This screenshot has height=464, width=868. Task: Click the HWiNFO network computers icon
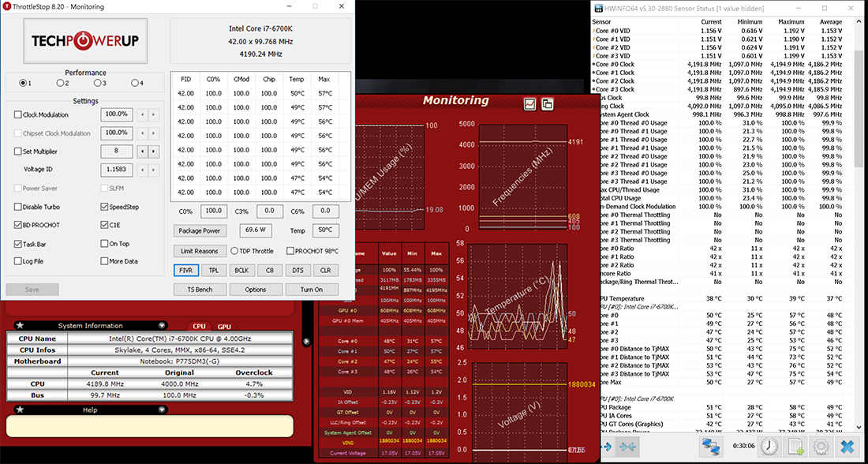(713, 446)
